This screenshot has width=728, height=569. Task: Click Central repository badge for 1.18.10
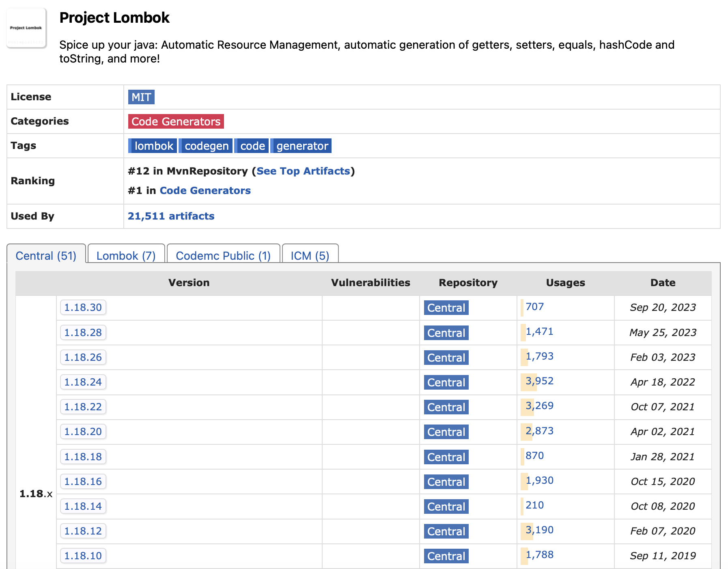[446, 556]
